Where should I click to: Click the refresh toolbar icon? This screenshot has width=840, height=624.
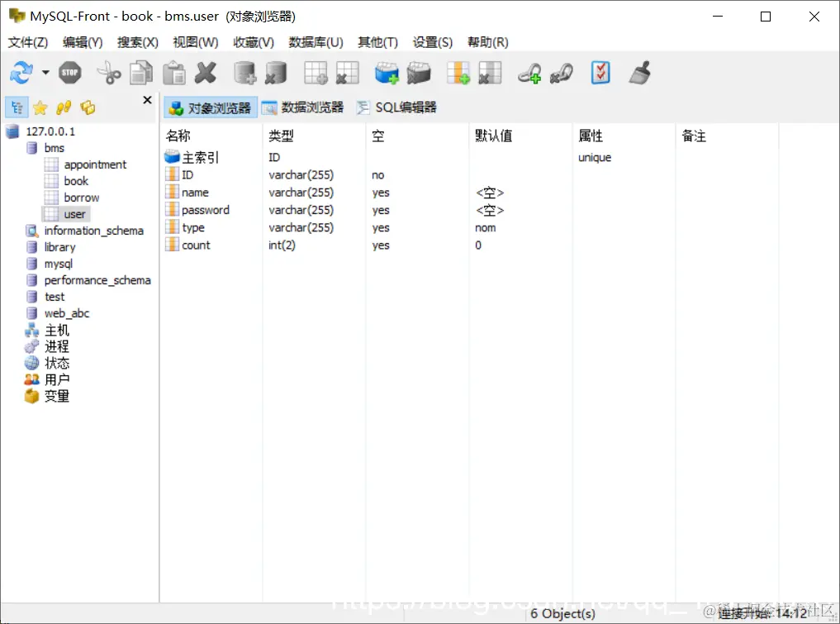(x=22, y=73)
